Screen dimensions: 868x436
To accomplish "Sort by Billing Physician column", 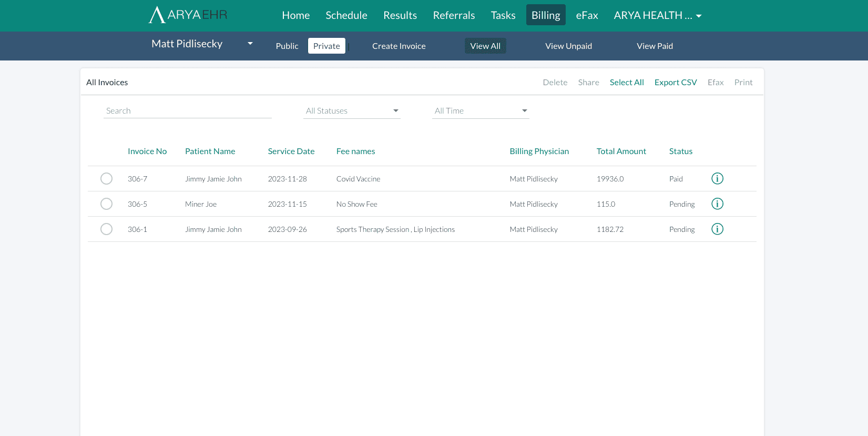I will pyautogui.click(x=539, y=151).
